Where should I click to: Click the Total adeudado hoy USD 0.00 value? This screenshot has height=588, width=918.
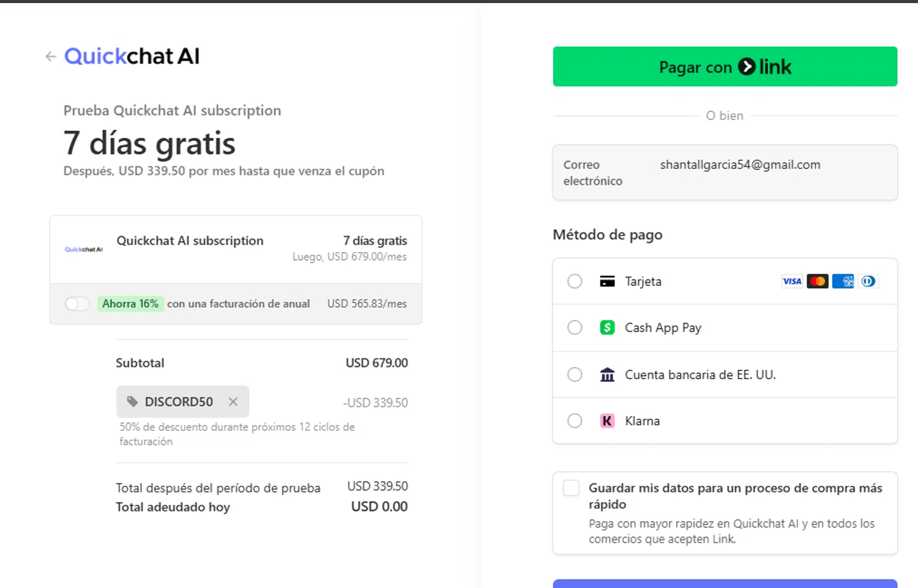point(379,507)
